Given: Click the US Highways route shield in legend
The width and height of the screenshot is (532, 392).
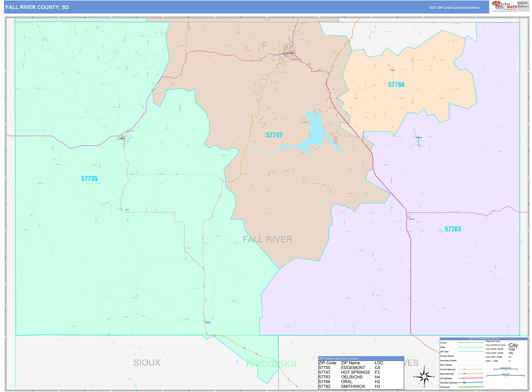Looking at the screenshot, I should [x=464, y=378].
